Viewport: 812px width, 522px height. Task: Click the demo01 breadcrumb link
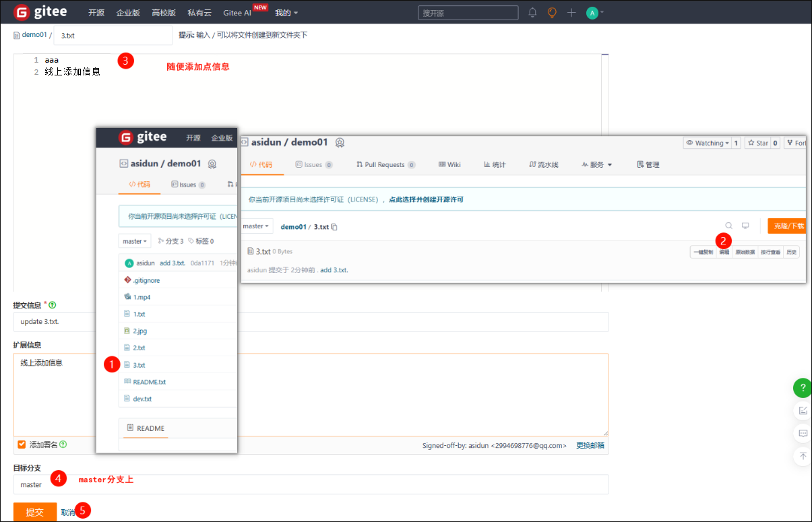pyautogui.click(x=34, y=35)
